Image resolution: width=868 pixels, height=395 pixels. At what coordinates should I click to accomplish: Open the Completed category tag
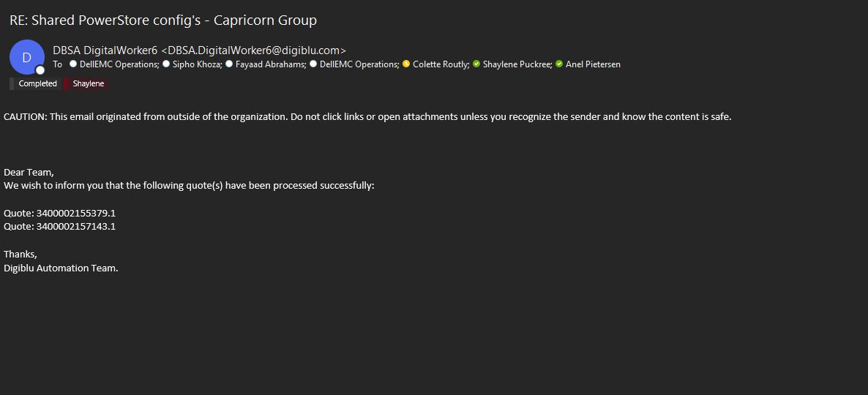click(x=38, y=84)
